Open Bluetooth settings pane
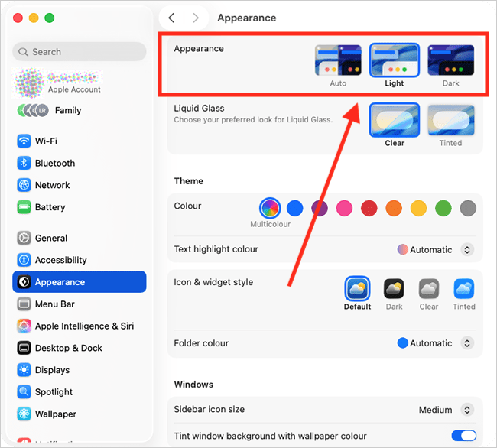 (54, 164)
